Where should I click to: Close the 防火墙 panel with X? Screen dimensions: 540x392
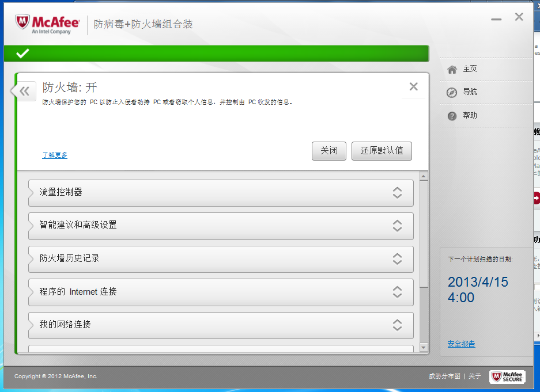413,87
